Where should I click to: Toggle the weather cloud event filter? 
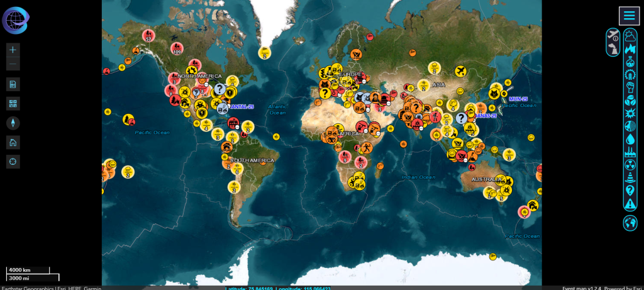click(x=630, y=36)
